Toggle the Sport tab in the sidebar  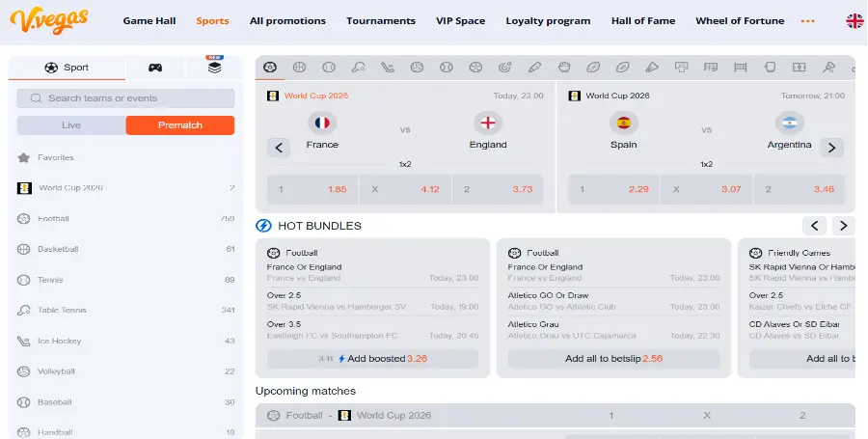(67, 68)
